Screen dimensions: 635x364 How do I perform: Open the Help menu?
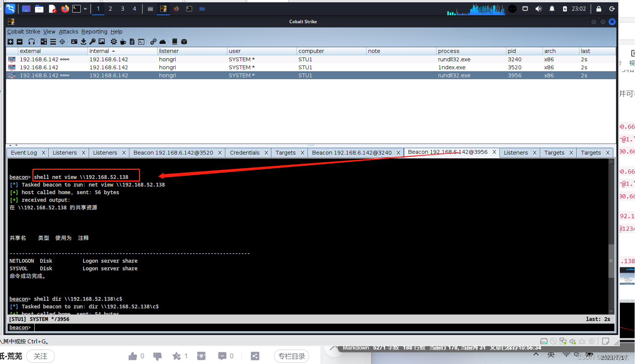click(x=116, y=32)
